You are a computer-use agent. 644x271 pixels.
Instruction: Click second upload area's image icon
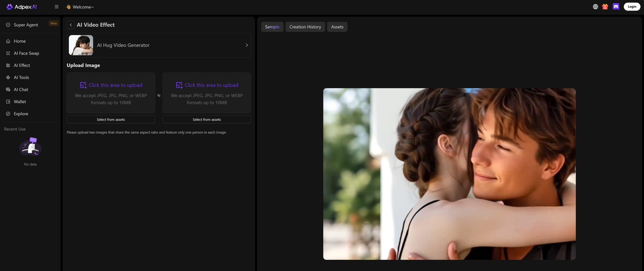pyautogui.click(x=179, y=85)
